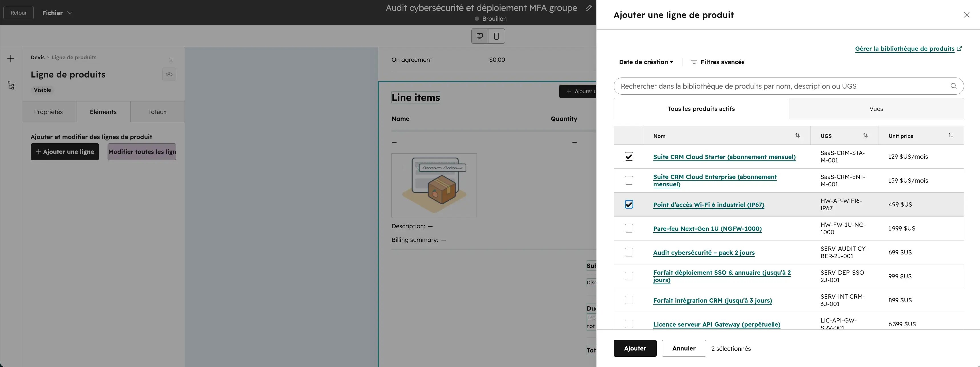Sort product table by Nom column

click(797, 136)
